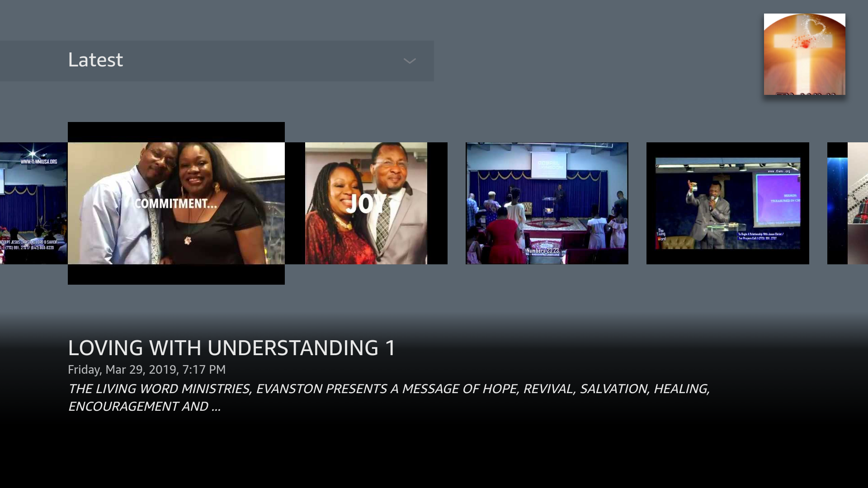Expand the Latest category dropdown
This screenshot has width=868, height=488.
click(x=217, y=61)
